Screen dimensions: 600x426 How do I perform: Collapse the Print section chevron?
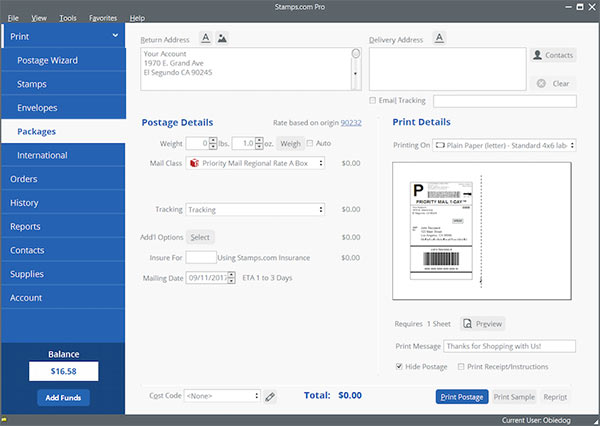click(115, 36)
